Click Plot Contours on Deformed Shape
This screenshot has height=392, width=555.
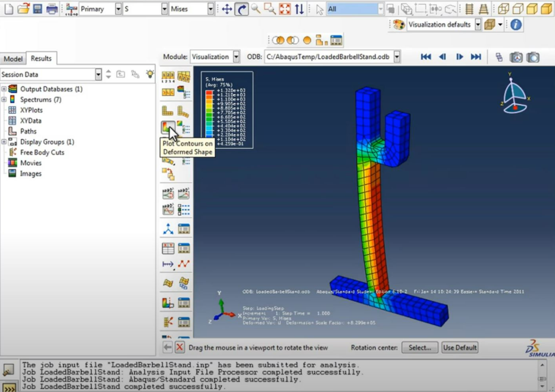point(168,127)
